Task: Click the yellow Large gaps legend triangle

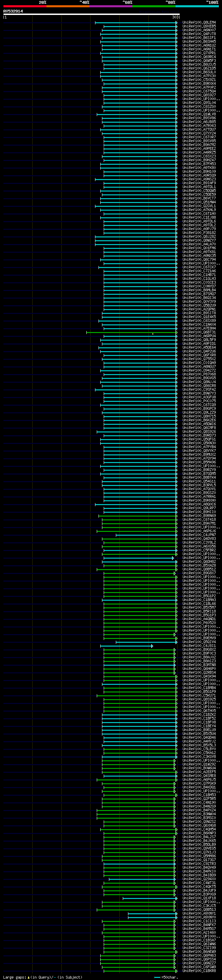Action: tap(28, 977)
